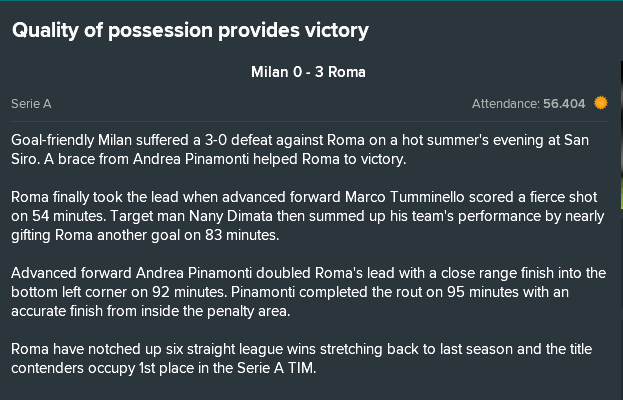Image resolution: width=623 pixels, height=400 pixels.
Task: Click the '54 minutes' goal time text
Action: pyautogui.click(x=69, y=216)
